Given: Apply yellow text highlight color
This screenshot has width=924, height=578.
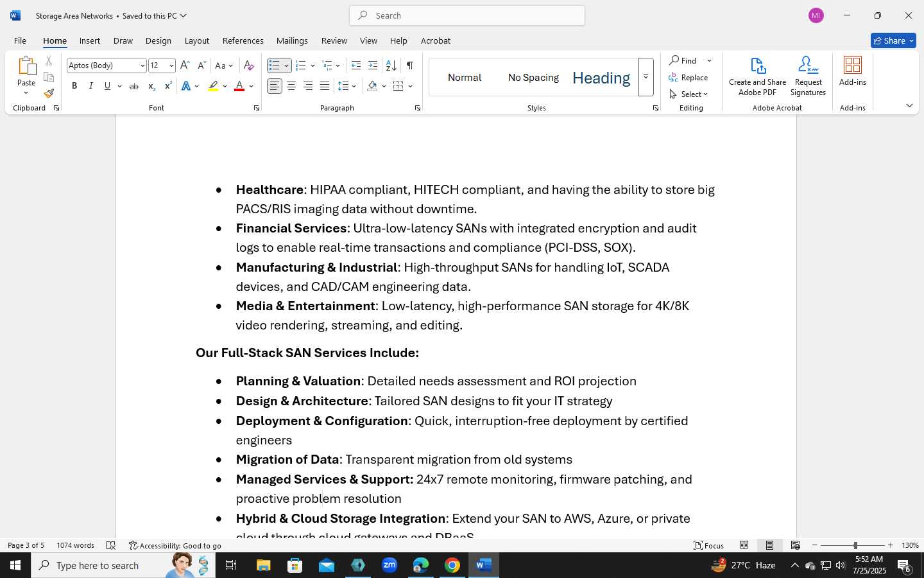Looking at the screenshot, I should click(213, 86).
